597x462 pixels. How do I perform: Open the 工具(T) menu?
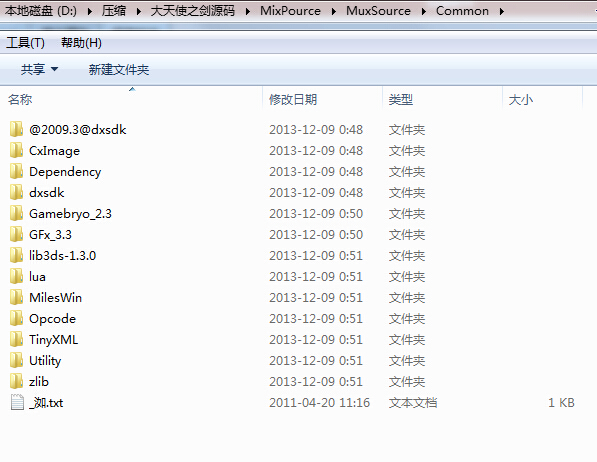click(26, 43)
